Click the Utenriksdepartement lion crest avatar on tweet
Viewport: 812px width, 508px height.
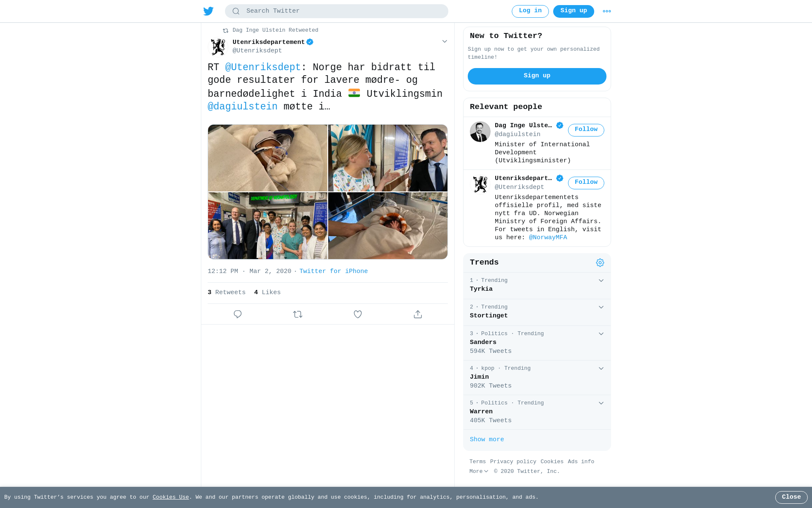click(x=218, y=46)
